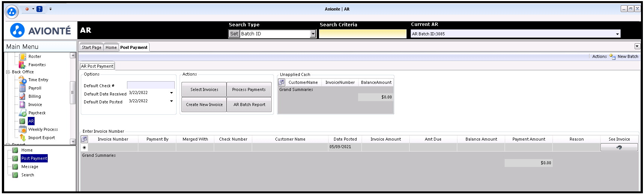The width and height of the screenshot is (644, 194).
Task: Click the Default Check # field
Action: point(151,85)
